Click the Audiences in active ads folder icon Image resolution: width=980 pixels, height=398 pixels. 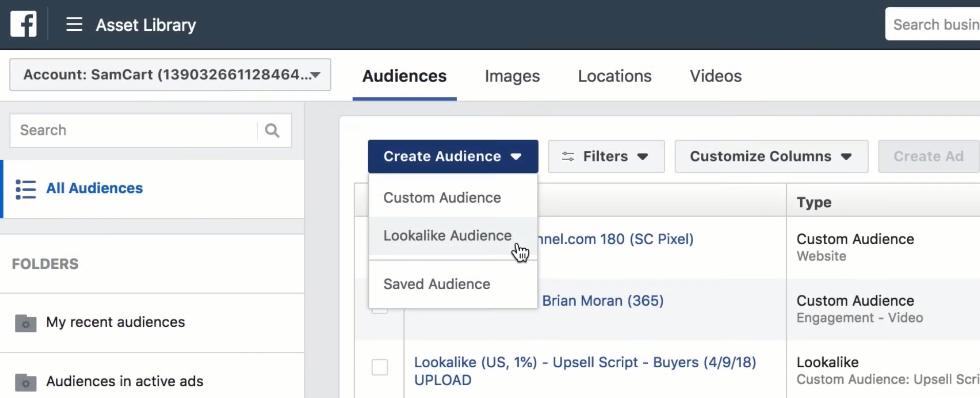pyautogui.click(x=26, y=382)
